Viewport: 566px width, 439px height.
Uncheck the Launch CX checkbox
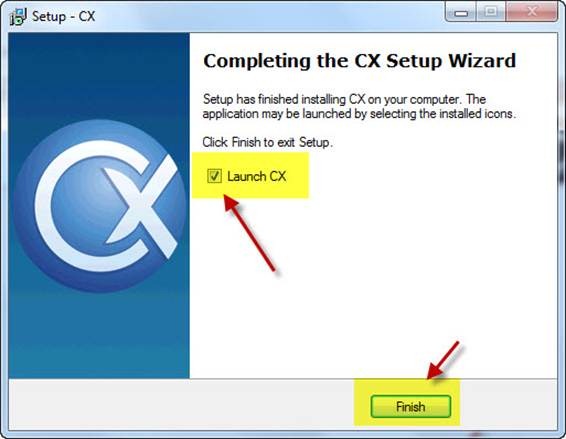(214, 176)
